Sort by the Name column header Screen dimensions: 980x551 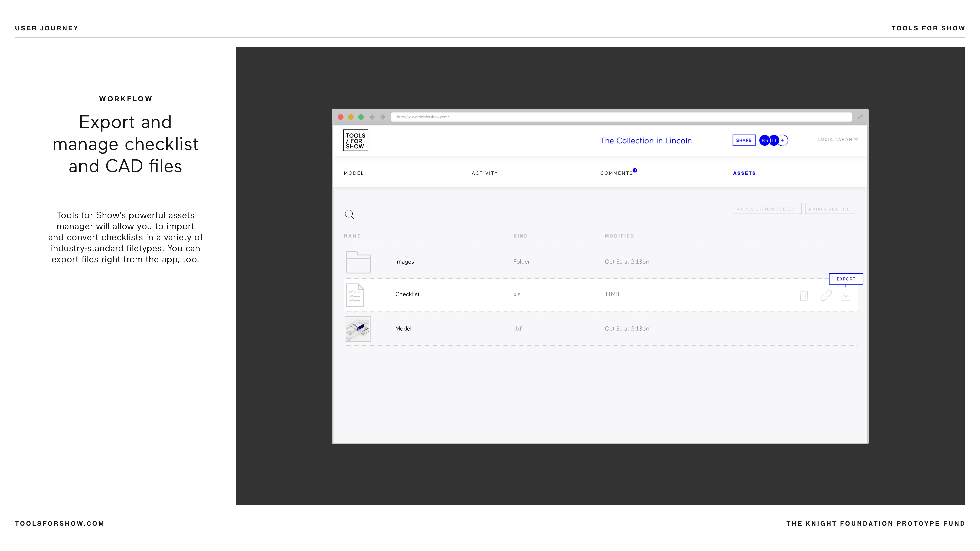pos(352,236)
